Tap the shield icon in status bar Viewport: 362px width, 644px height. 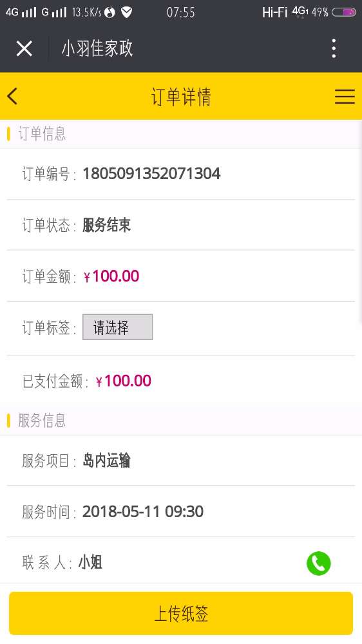pyautogui.click(x=126, y=12)
